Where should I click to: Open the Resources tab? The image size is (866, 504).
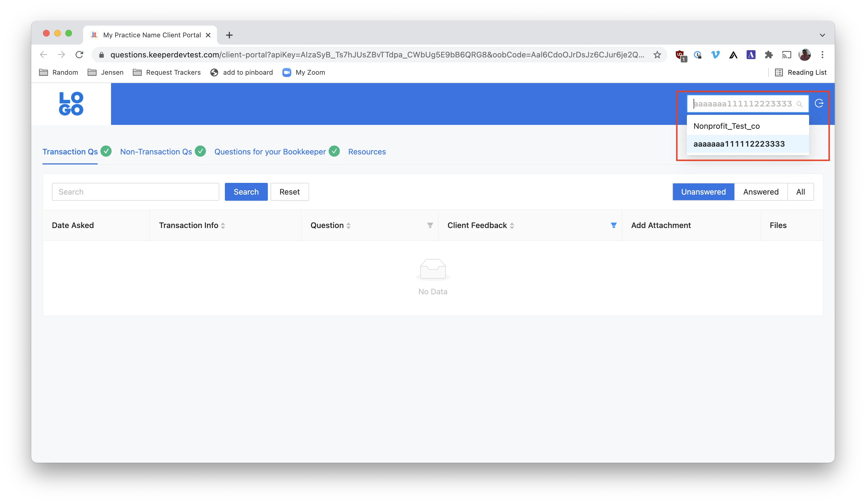coord(367,151)
